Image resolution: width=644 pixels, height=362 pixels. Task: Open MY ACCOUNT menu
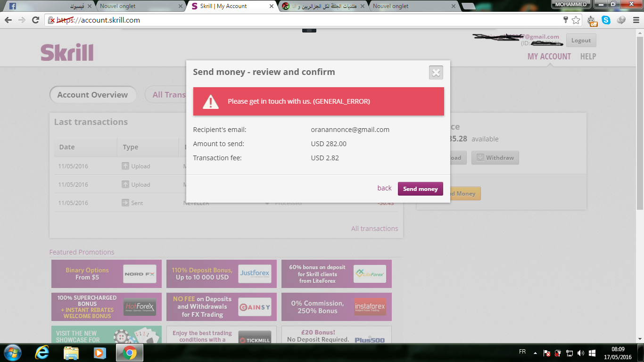coord(549,57)
